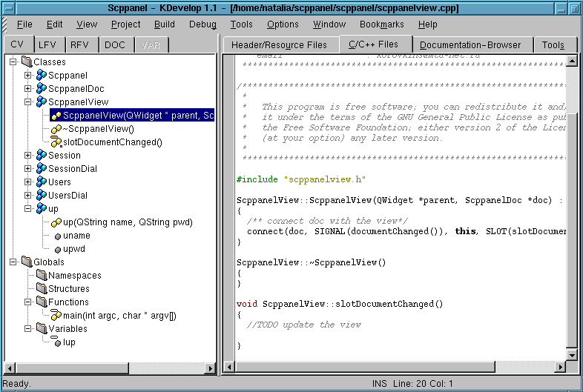Select the upwd attribute tree item
The height and width of the screenshot is (392, 583).
click(x=73, y=249)
